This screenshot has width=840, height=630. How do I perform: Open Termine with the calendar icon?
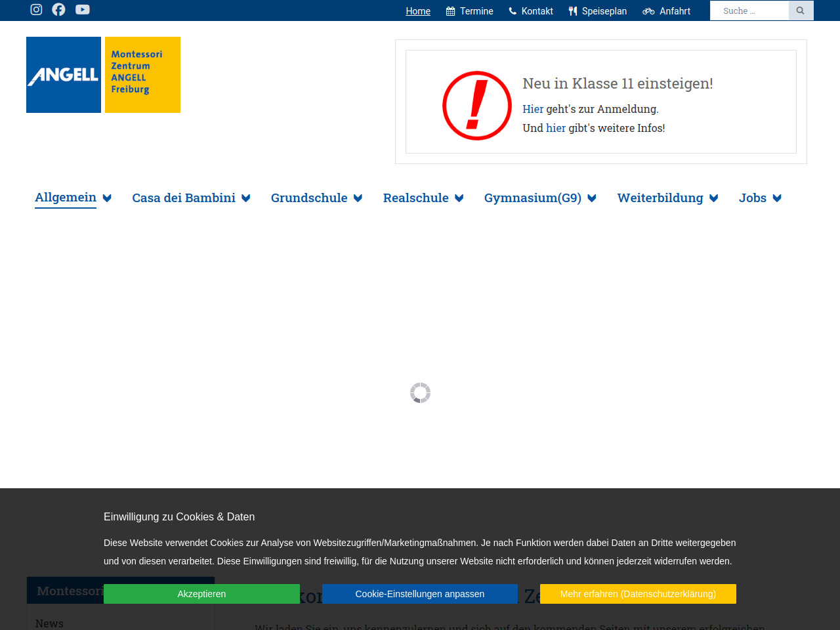point(470,11)
